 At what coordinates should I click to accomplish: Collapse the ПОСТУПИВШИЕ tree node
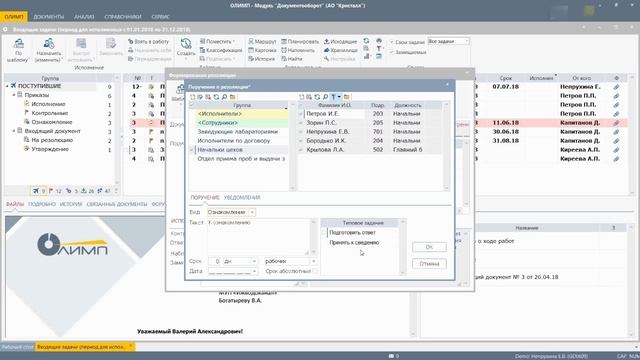[7, 86]
